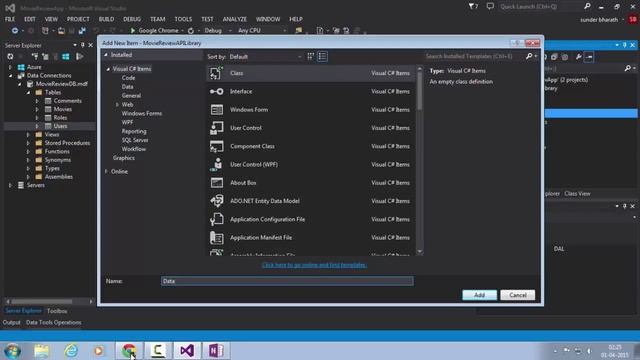Start debugging with the green play icon
This screenshot has width=640, height=360.
(x=132, y=30)
